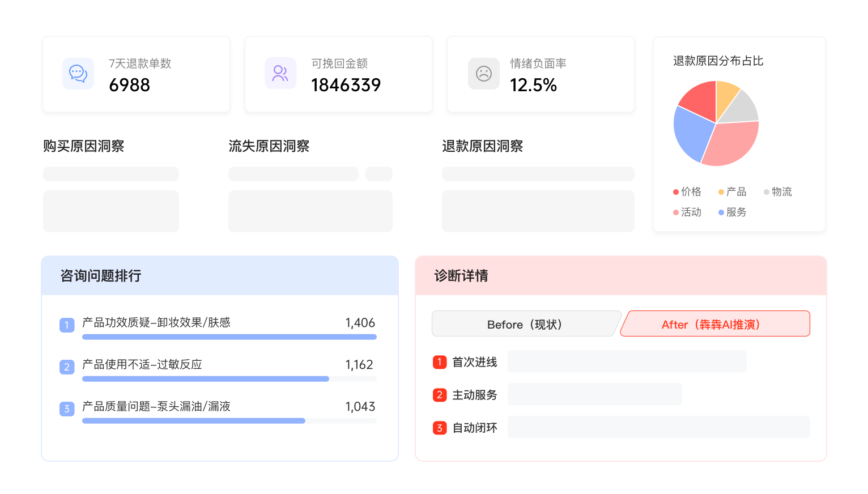Click the 退款原因洞察 section heading
Viewport: 868px width, 494px height.
pyautogui.click(x=483, y=146)
